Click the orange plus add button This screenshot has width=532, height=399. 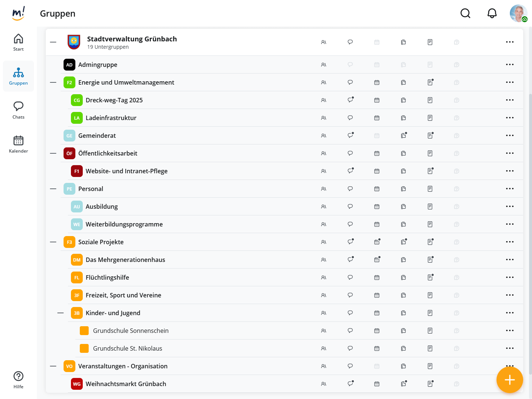[509, 380]
